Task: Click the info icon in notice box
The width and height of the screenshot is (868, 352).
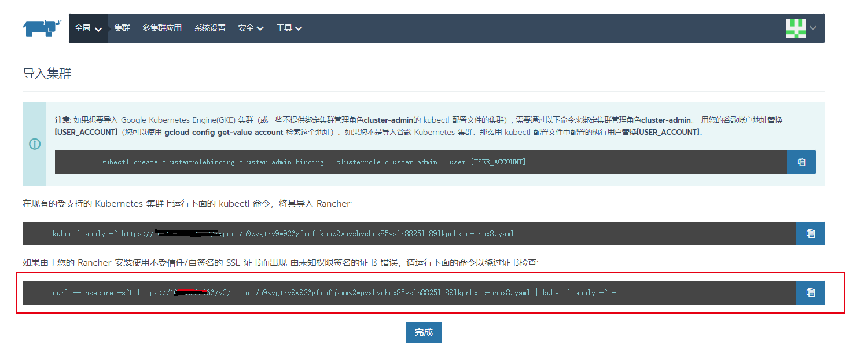Action: coord(35,144)
